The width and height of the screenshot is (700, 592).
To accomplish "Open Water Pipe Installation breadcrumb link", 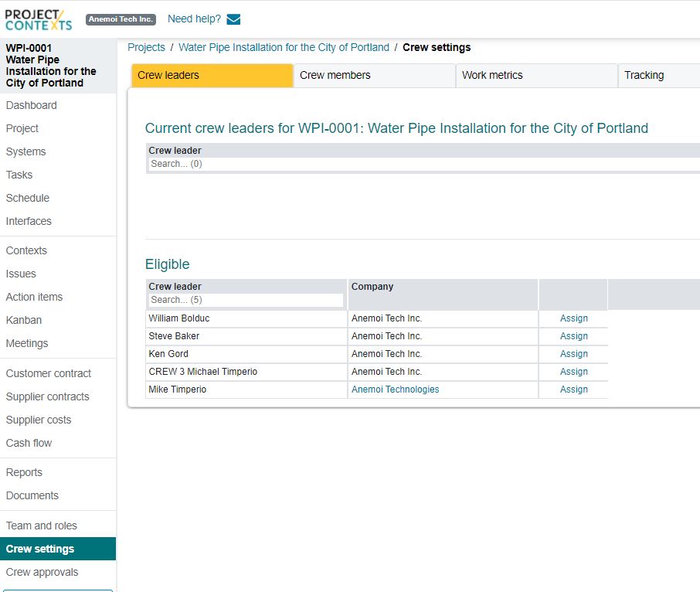I will coord(284,47).
